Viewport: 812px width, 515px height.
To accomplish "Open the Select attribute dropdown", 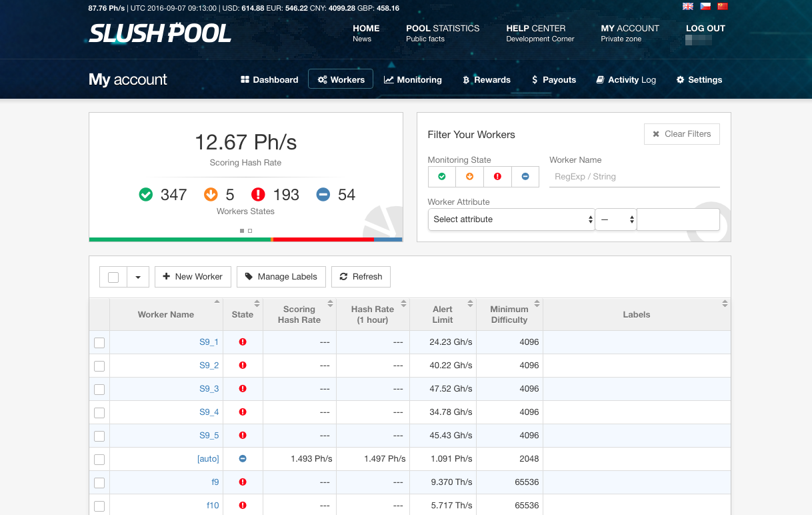I will pyautogui.click(x=511, y=219).
